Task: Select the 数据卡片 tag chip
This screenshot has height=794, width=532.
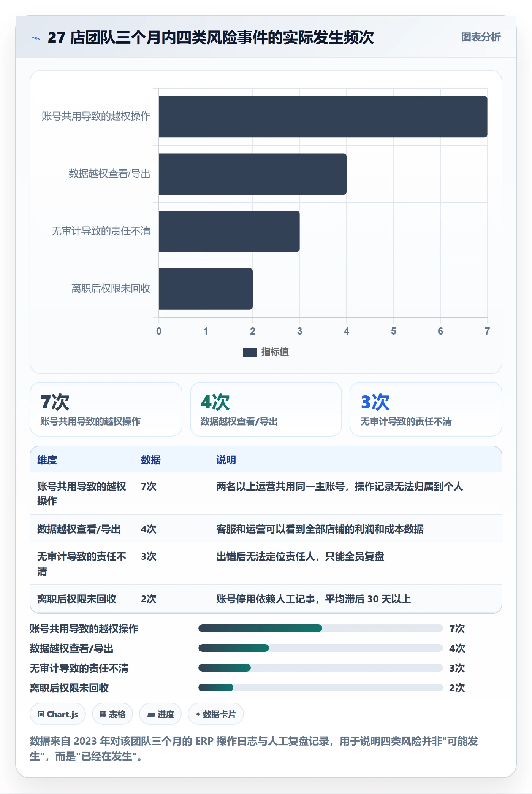Action: [216, 714]
